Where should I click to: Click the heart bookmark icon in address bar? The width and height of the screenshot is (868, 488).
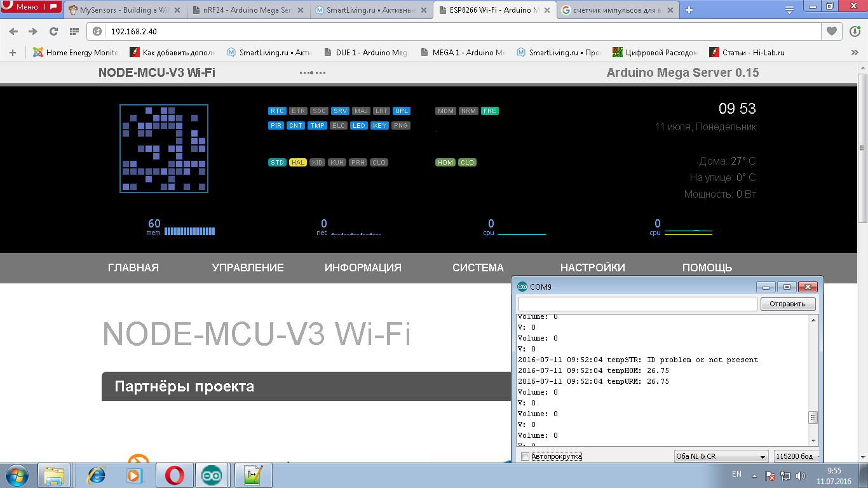click(x=832, y=30)
